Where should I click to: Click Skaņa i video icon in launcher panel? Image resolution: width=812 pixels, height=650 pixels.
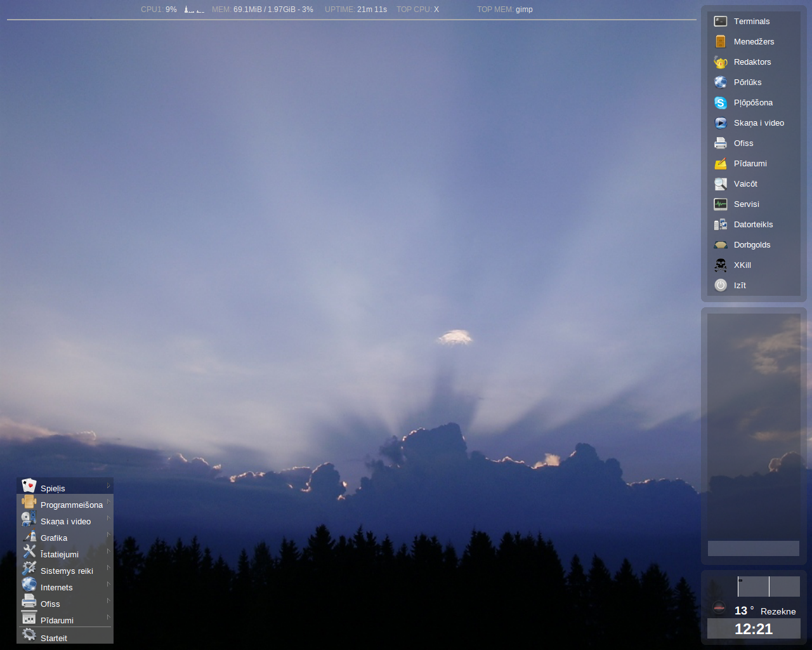tap(720, 123)
